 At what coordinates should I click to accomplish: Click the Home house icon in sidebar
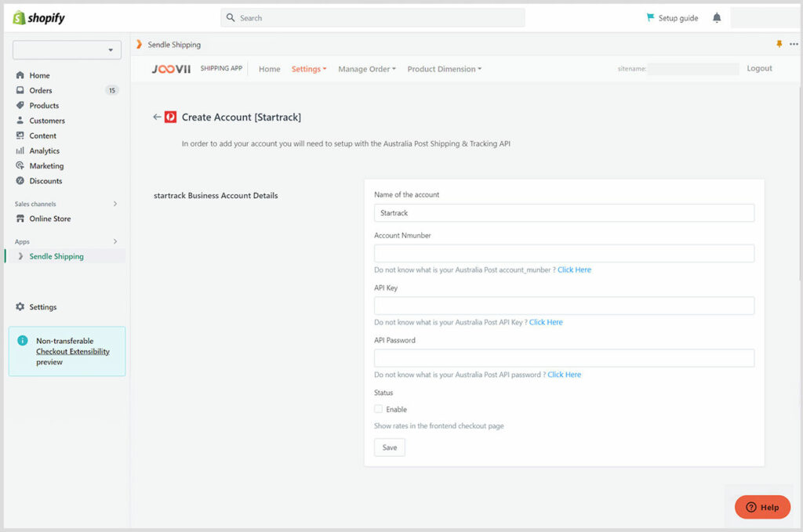pyautogui.click(x=20, y=75)
